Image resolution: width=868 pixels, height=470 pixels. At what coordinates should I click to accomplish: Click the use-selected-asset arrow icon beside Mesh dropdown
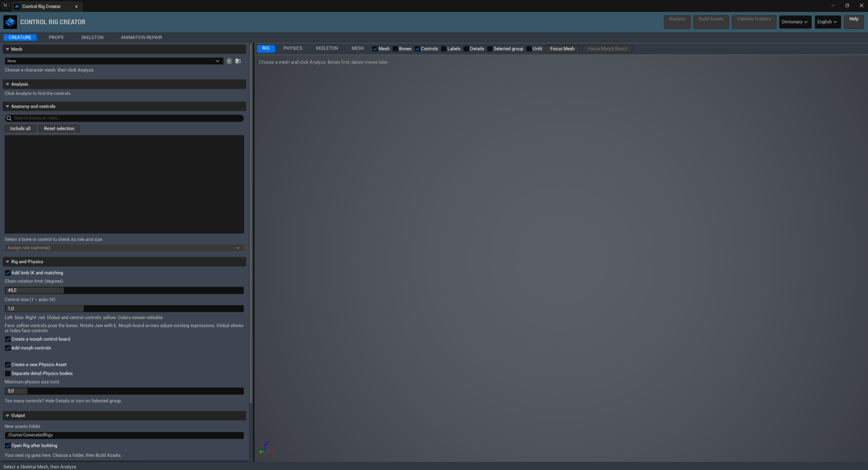pos(229,61)
